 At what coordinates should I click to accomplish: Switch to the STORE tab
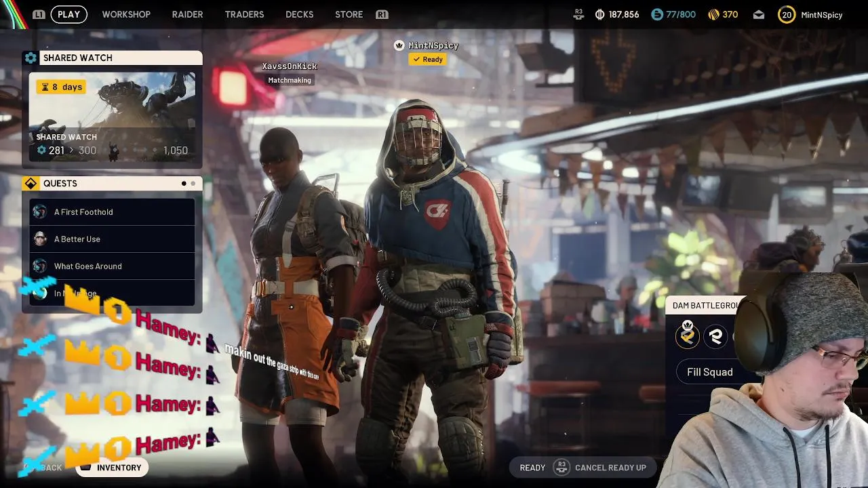tap(349, 14)
